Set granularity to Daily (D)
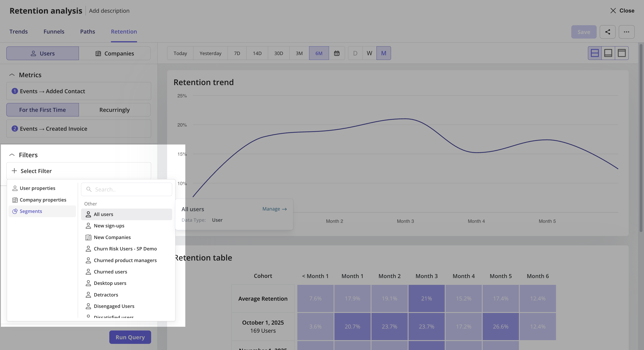 355,53
